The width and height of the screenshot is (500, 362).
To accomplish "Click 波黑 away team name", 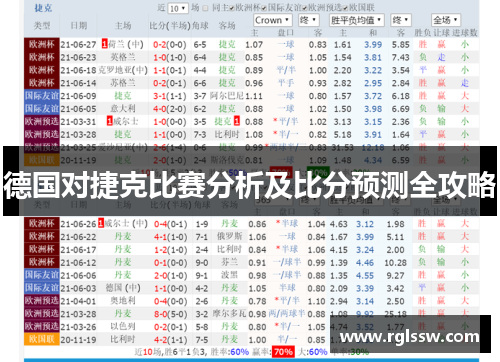I will click(x=230, y=275).
